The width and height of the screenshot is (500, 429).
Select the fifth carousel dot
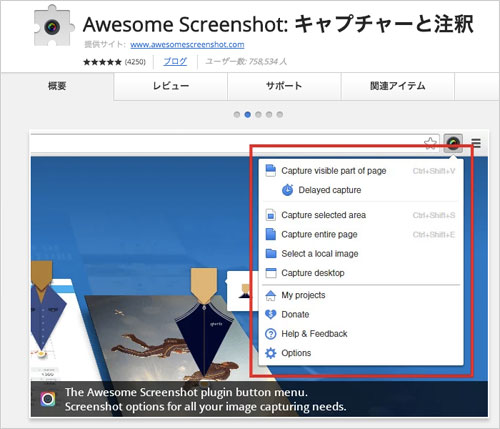click(280, 115)
